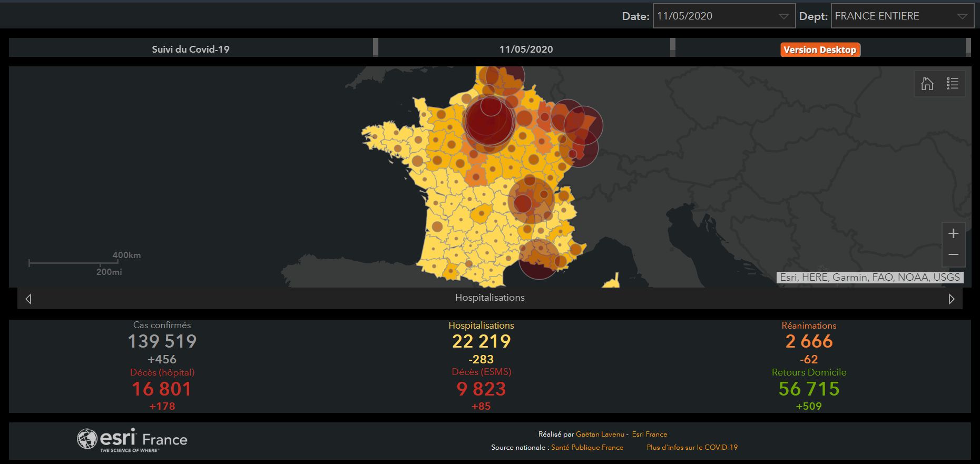
Task: Click the map home extent icon
Action: pos(927,84)
